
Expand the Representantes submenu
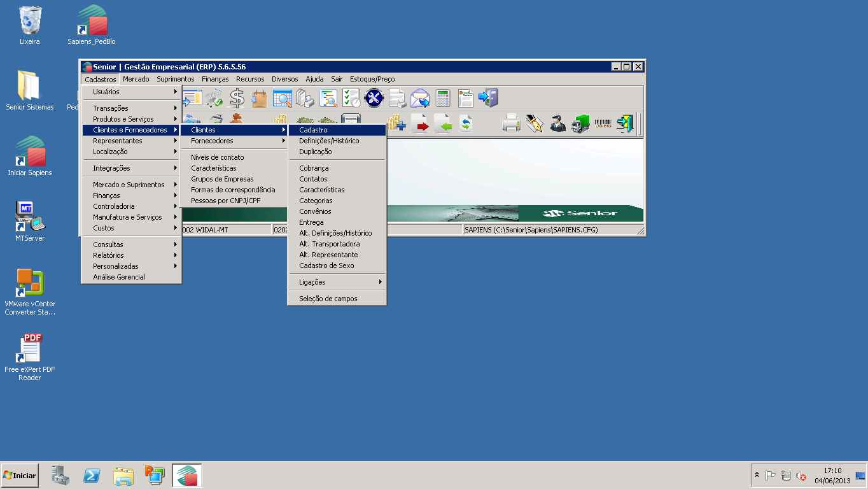pos(132,141)
